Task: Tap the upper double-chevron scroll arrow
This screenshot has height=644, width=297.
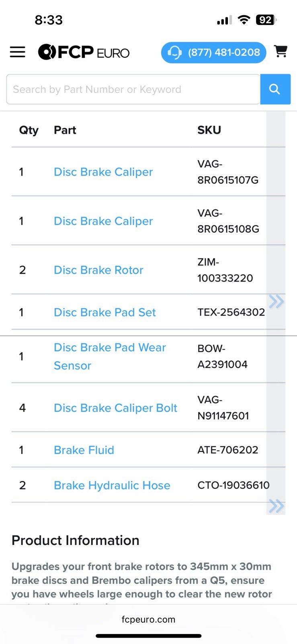Action: pyautogui.click(x=277, y=301)
